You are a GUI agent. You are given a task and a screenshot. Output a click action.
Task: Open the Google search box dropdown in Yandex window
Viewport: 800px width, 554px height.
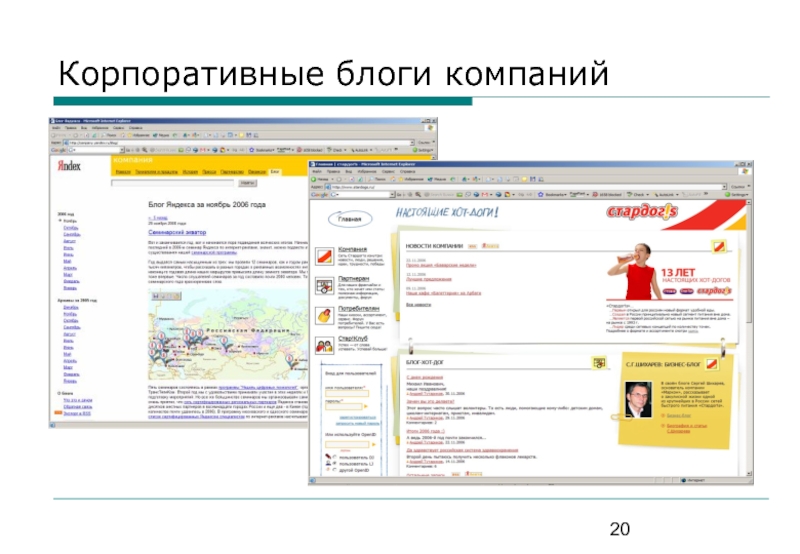[122, 150]
